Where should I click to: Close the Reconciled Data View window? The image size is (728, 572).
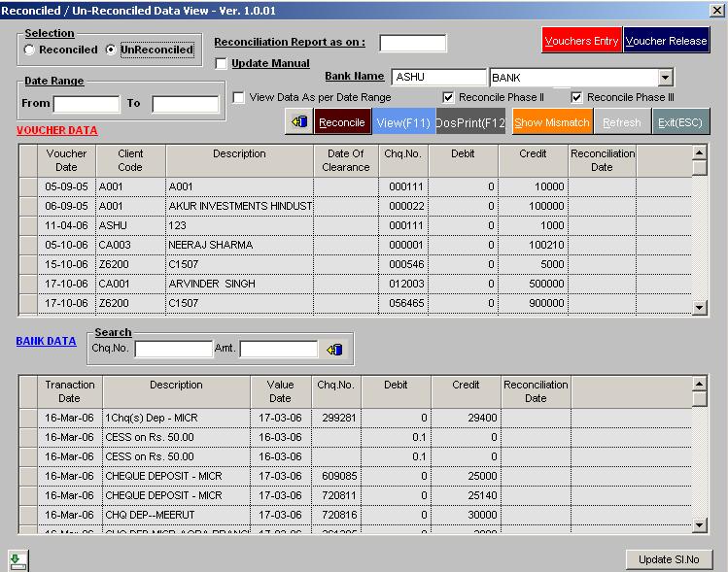pos(717,10)
